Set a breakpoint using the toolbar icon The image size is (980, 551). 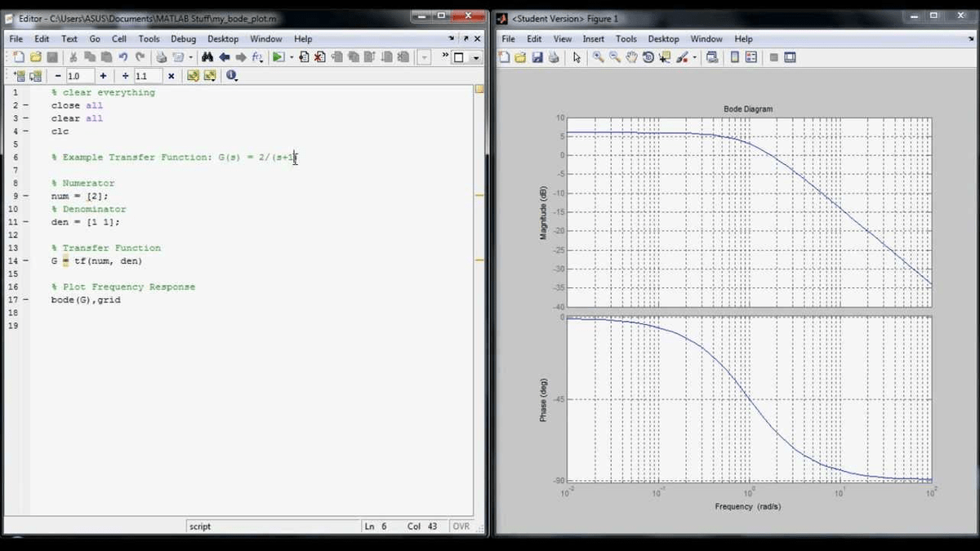pos(304,57)
